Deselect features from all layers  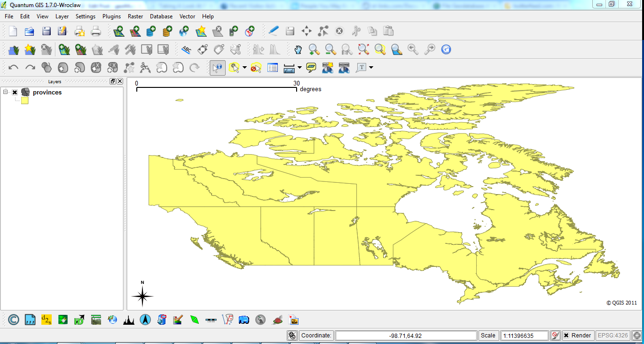coord(256,68)
